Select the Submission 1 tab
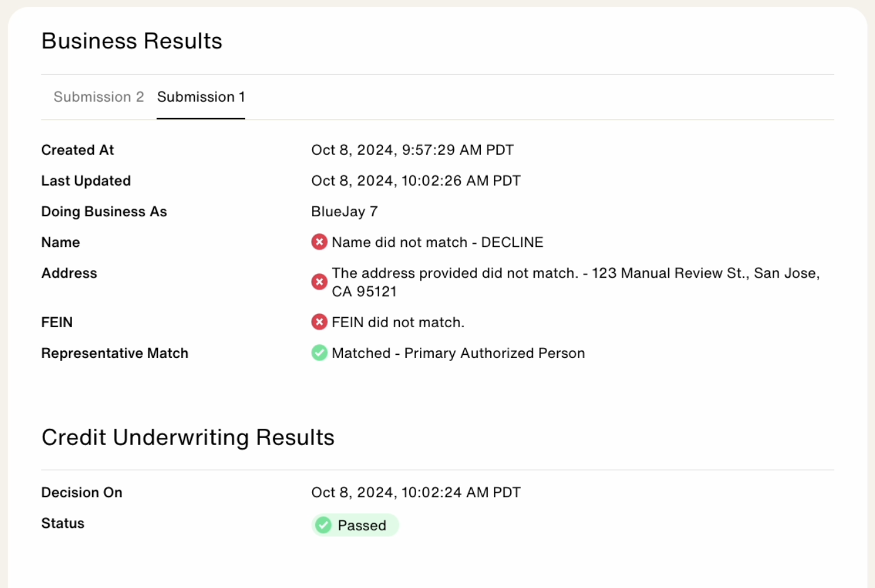 tap(201, 97)
